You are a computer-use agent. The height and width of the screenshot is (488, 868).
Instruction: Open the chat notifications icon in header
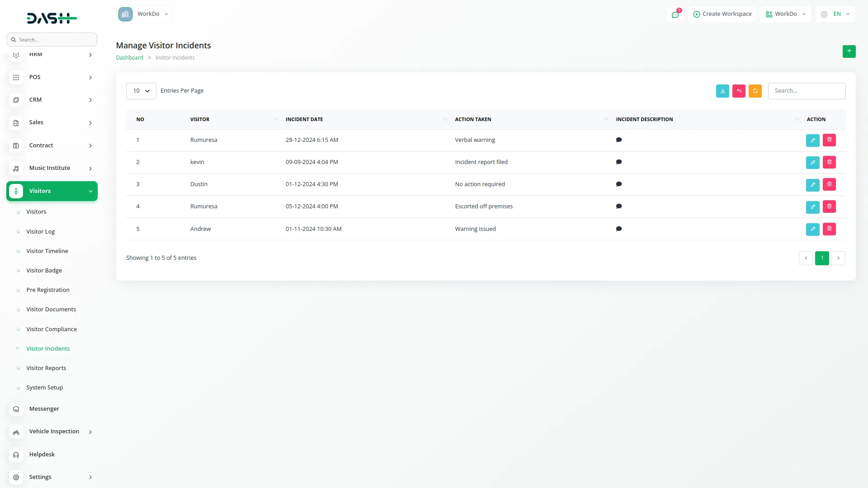click(x=675, y=14)
